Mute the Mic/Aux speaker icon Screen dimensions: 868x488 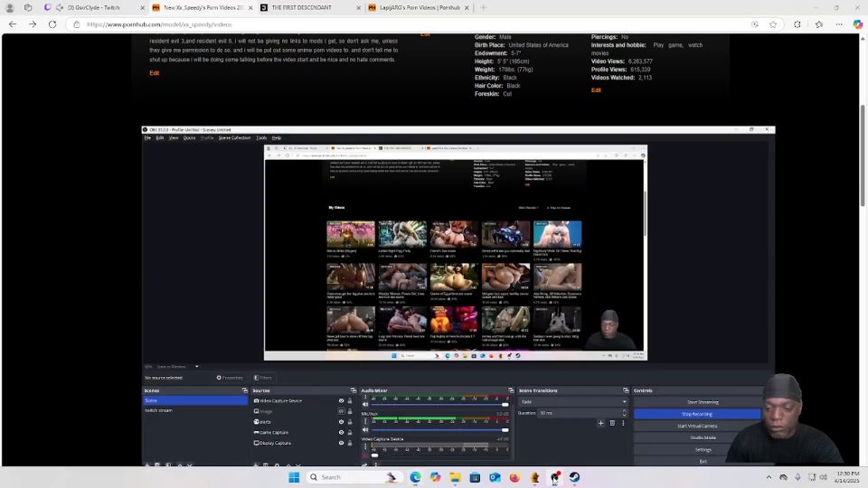click(x=365, y=429)
